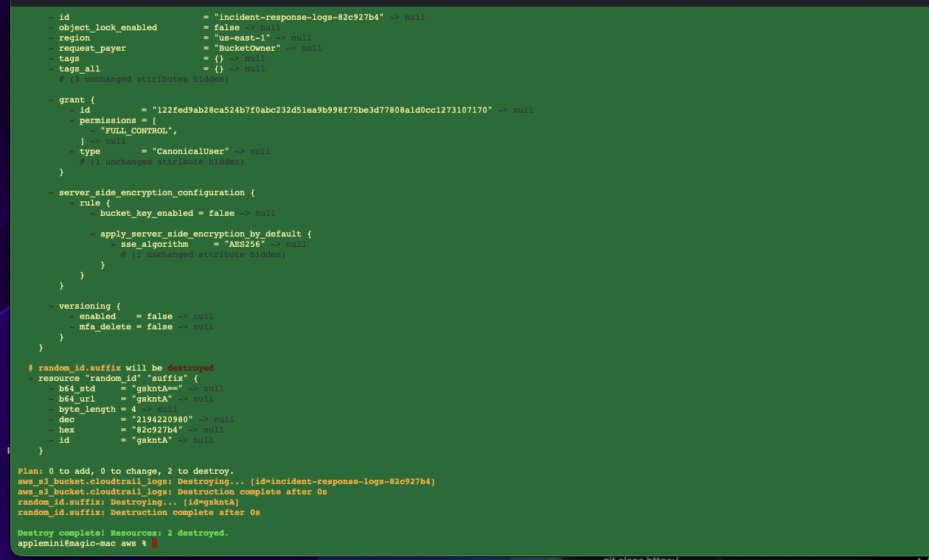Click 'random_id.suffix: Destroying... [id=gskntA]' line
Screen dimensions: 929x560
[128, 502]
